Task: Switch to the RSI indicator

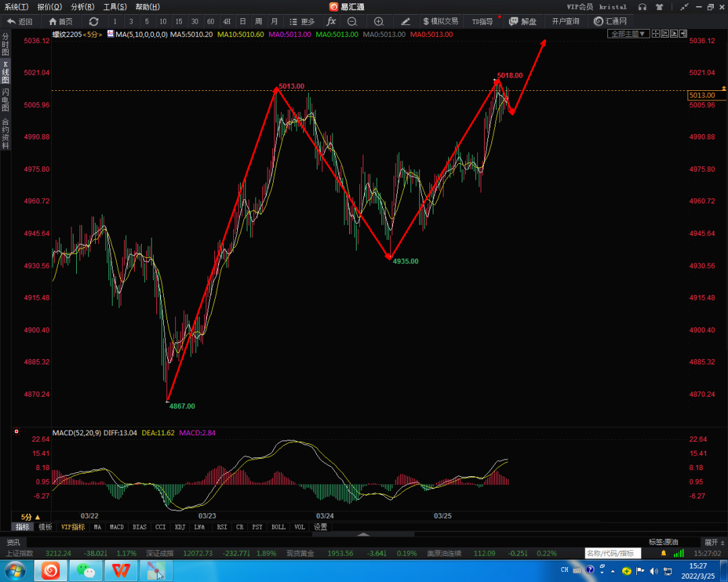Action: (x=222, y=527)
